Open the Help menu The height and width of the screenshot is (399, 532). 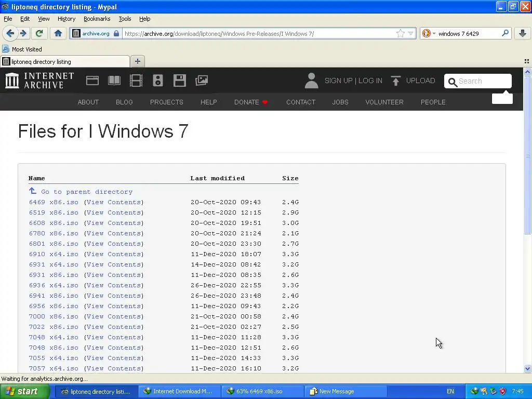144,19
